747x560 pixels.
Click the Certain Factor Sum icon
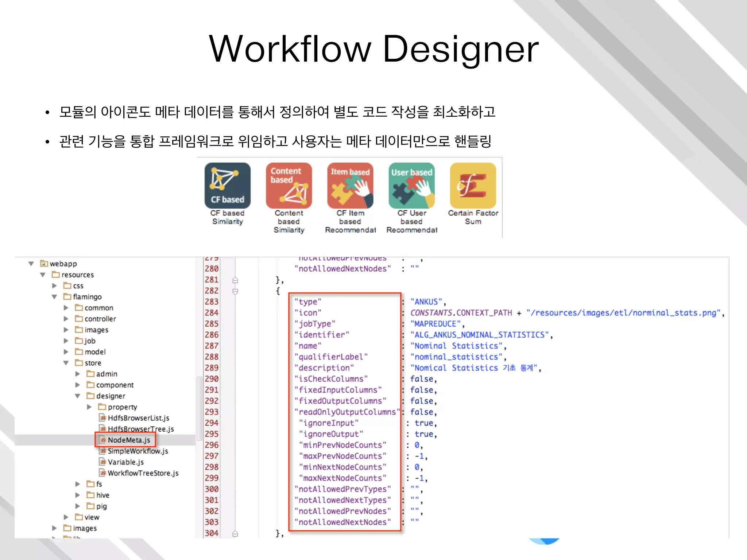point(473,186)
